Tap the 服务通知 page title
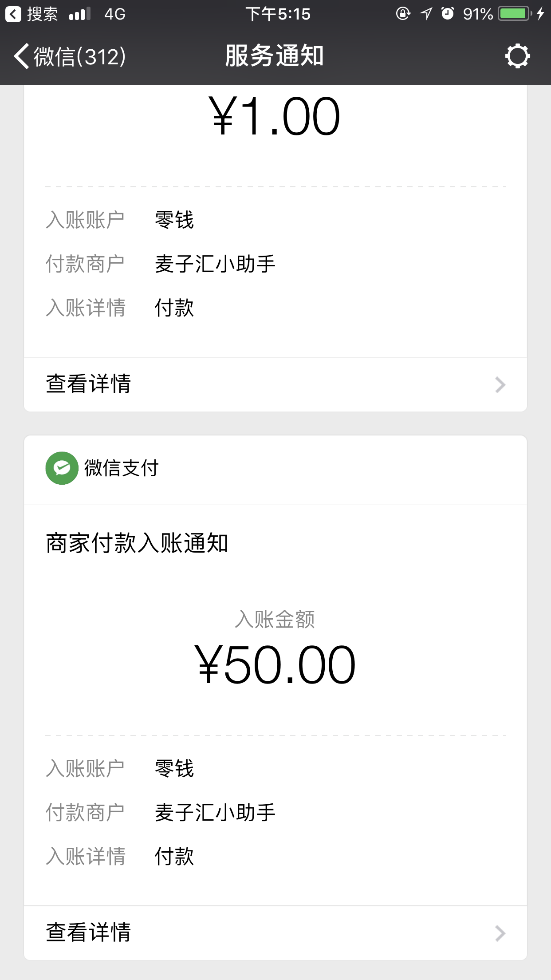The height and width of the screenshot is (980, 551). click(x=275, y=56)
